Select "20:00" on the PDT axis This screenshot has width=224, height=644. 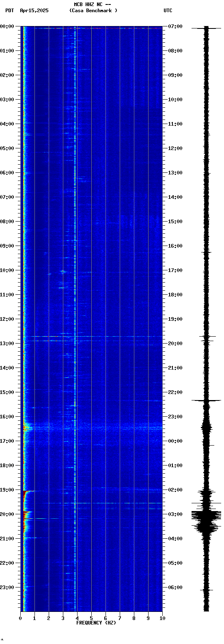coord(7,514)
